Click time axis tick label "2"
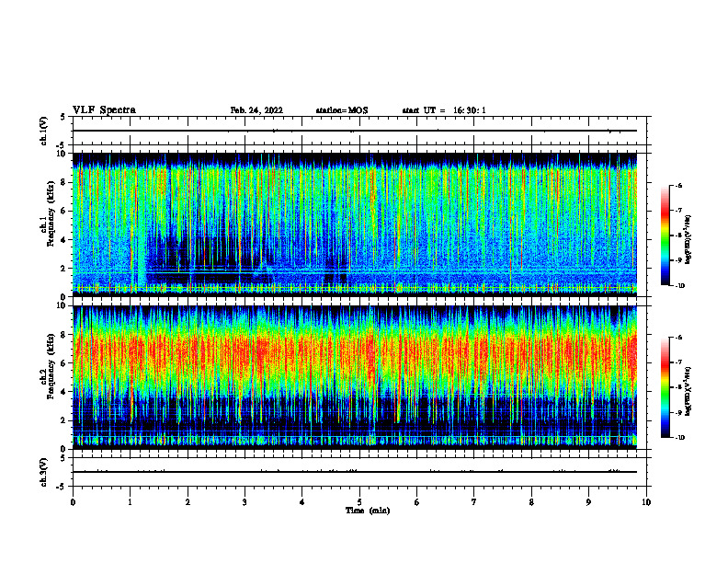This screenshot has height=563, width=728. coord(188,502)
